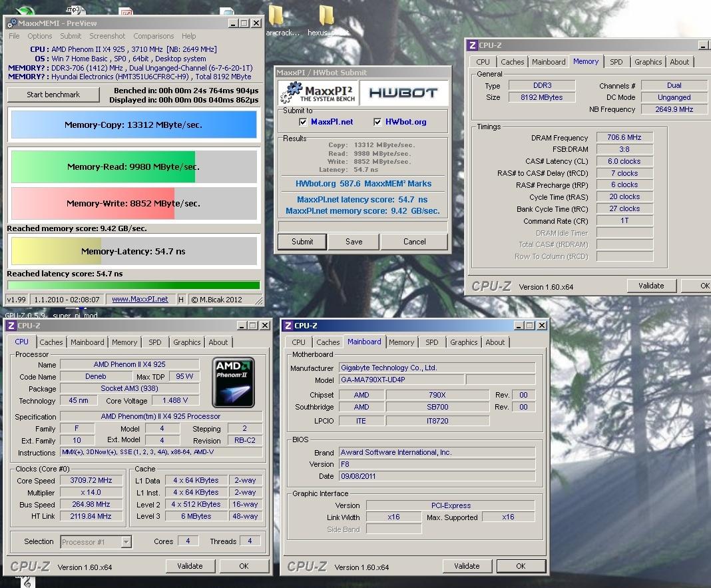Select CPU tab in CPU-Z Mainboard window
The height and width of the screenshot is (588, 711).
tap(298, 342)
